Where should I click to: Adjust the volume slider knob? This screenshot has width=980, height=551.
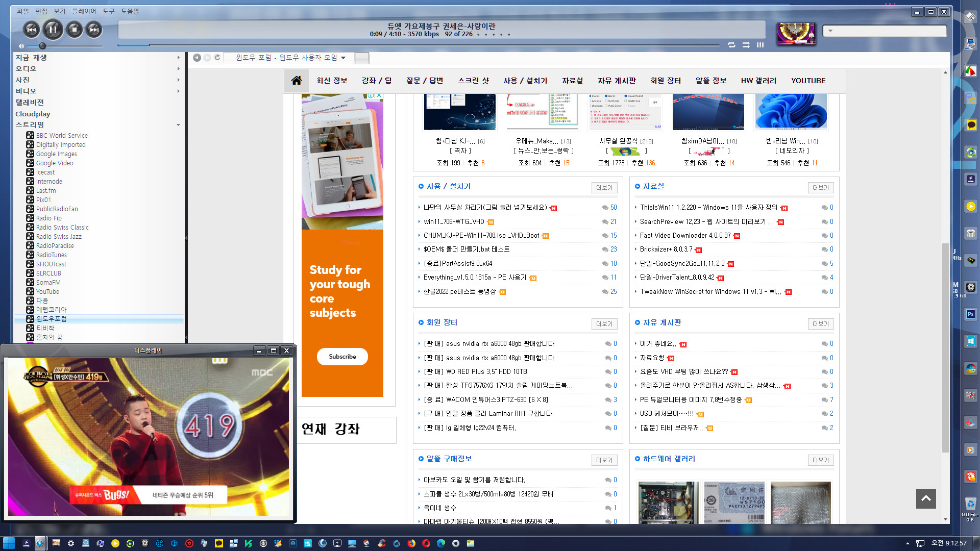click(42, 46)
